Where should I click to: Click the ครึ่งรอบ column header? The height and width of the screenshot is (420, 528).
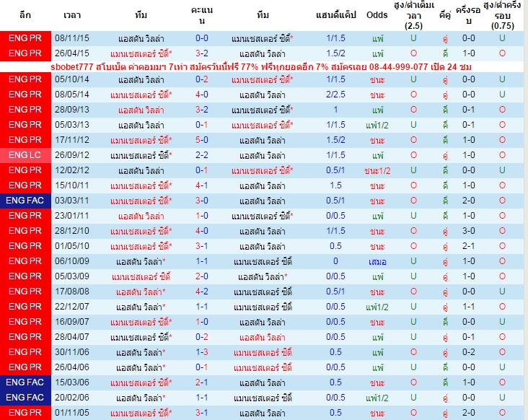468,15
